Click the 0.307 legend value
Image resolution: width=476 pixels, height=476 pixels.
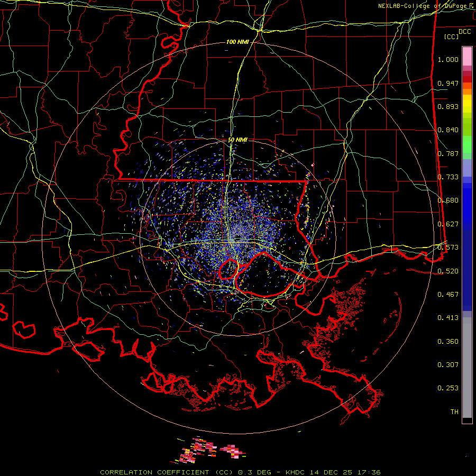448,365
